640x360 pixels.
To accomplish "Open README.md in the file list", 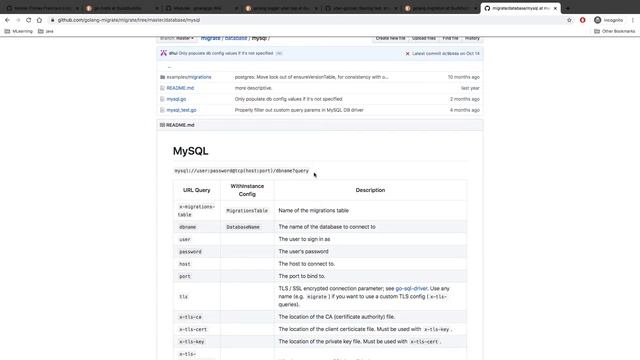I will click(180, 88).
